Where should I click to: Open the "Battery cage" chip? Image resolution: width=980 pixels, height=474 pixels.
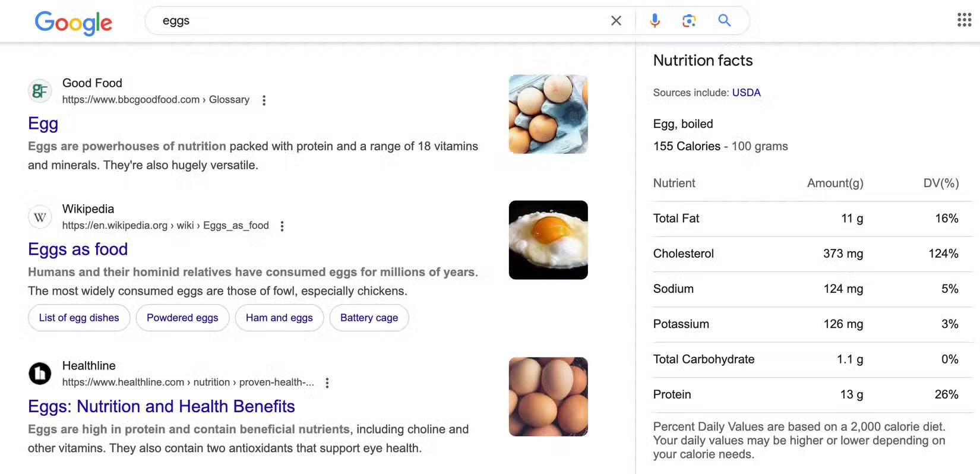point(369,318)
